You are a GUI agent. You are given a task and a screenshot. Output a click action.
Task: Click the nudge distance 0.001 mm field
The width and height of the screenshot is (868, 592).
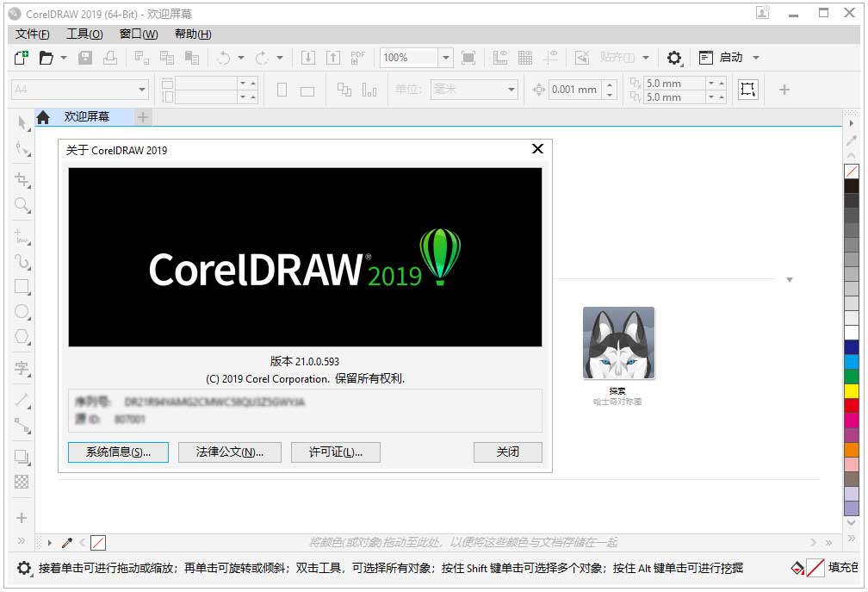coord(574,89)
